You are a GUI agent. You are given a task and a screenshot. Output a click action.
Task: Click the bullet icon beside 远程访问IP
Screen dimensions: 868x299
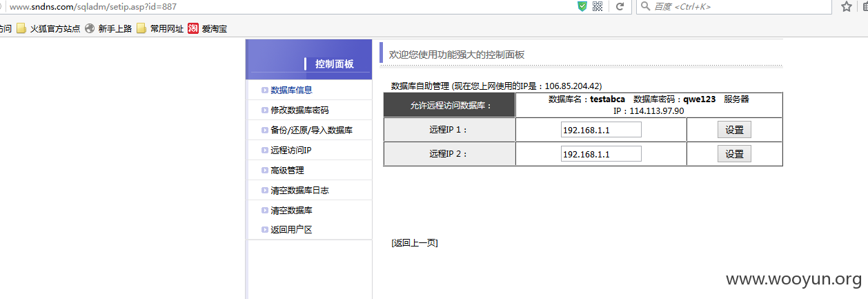(265, 150)
